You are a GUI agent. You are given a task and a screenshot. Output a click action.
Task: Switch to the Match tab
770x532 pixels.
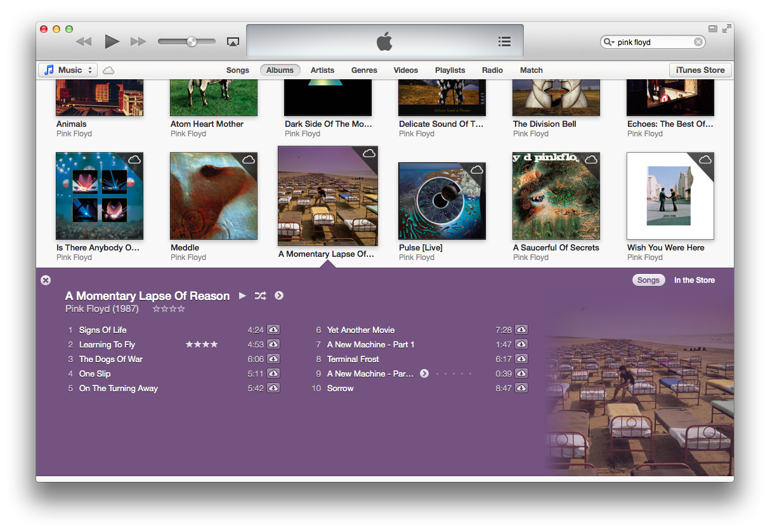(x=532, y=70)
